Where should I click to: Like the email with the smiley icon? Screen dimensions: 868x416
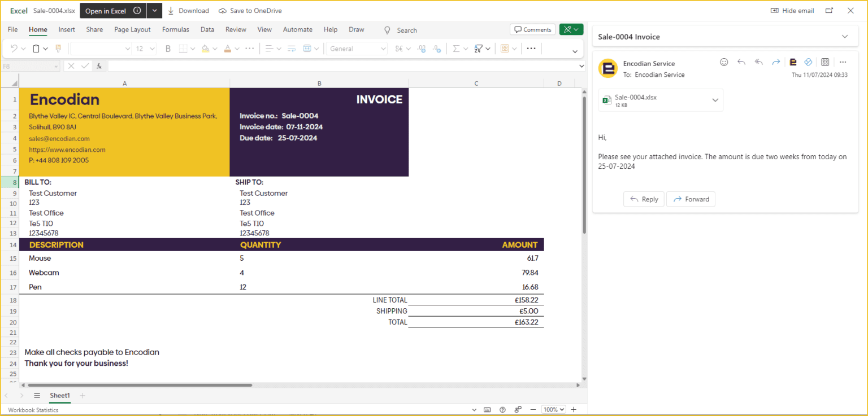(724, 62)
